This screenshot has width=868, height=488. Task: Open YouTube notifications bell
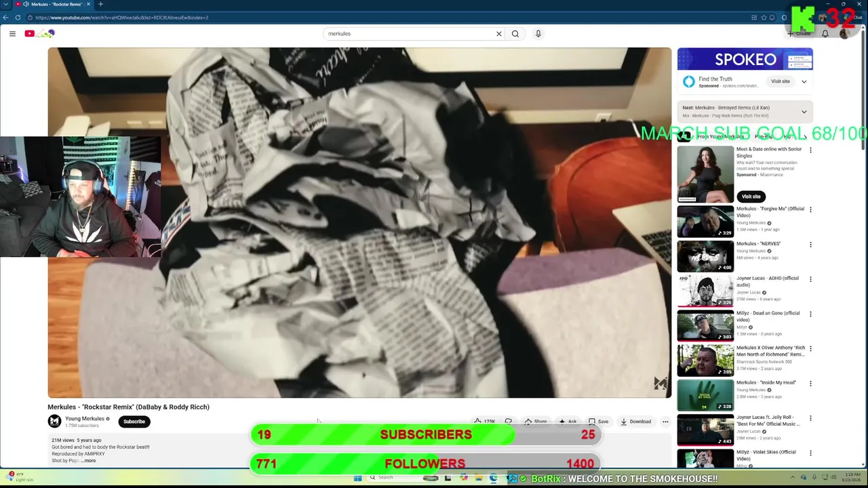tap(825, 33)
